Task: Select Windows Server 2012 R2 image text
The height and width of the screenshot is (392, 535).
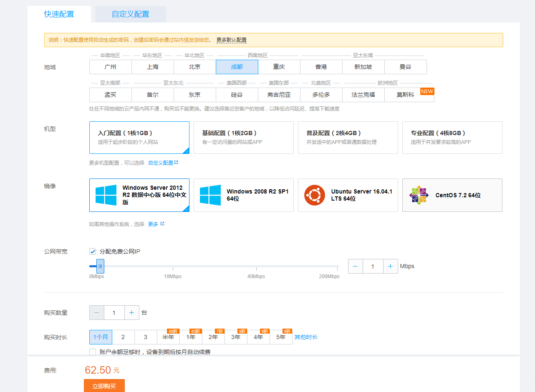Action: click(x=154, y=195)
